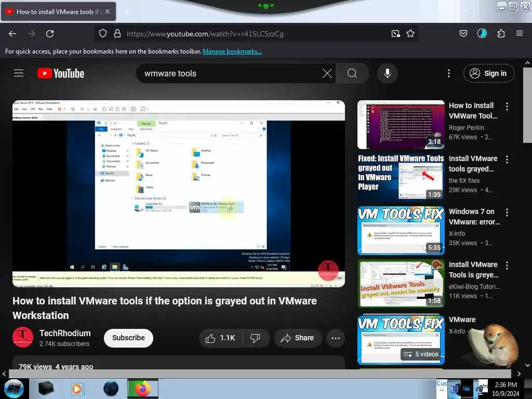This screenshot has height=399, width=532.
Task: Click the 2.74K subscribers text
Action: click(x=64, y=344)
